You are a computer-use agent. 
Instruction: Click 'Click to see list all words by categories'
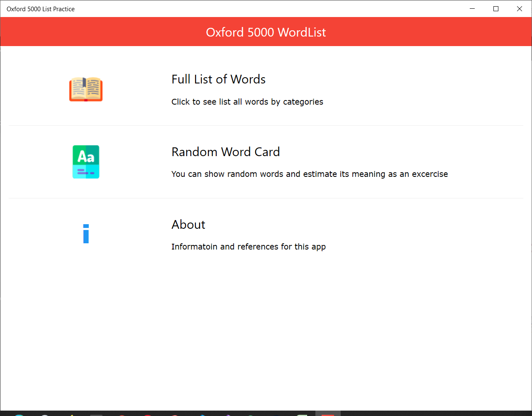247,102
